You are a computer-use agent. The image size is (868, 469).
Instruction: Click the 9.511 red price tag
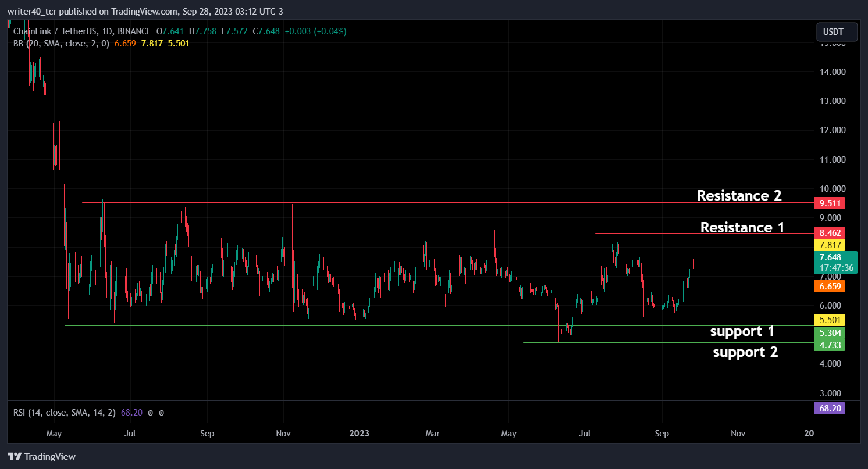click(x=830, y=203)
